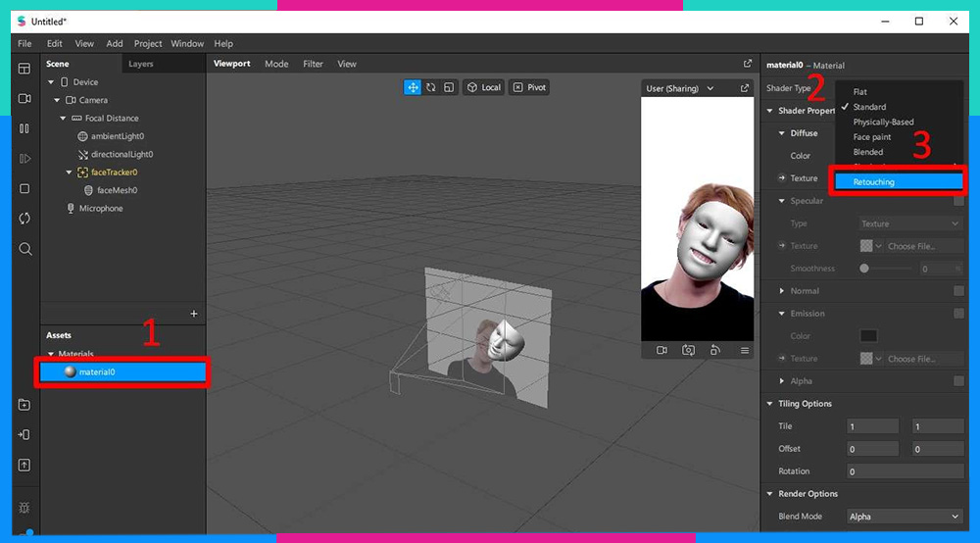The height and width of the screenshot is (543, 980).
Task: Open the Edit menu
Action: pyautogui.click(x=54, y=44)
